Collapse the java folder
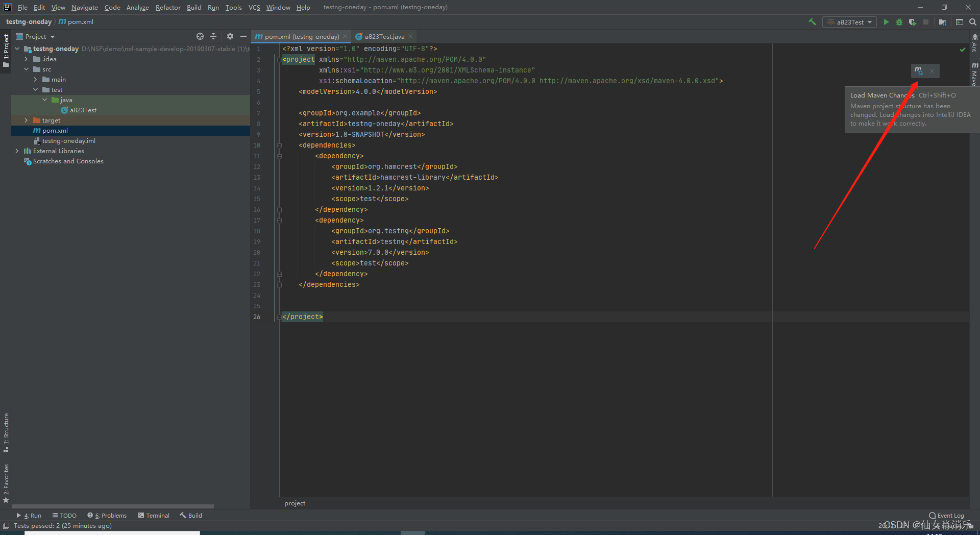The height and width of the screenshot is (535, 980). coord(44,100)
